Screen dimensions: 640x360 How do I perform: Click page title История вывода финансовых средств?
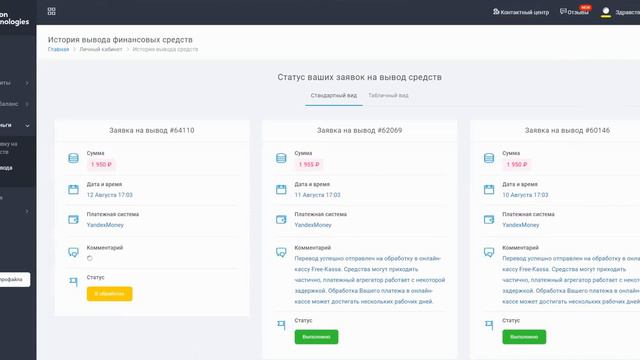coord(120,40)
